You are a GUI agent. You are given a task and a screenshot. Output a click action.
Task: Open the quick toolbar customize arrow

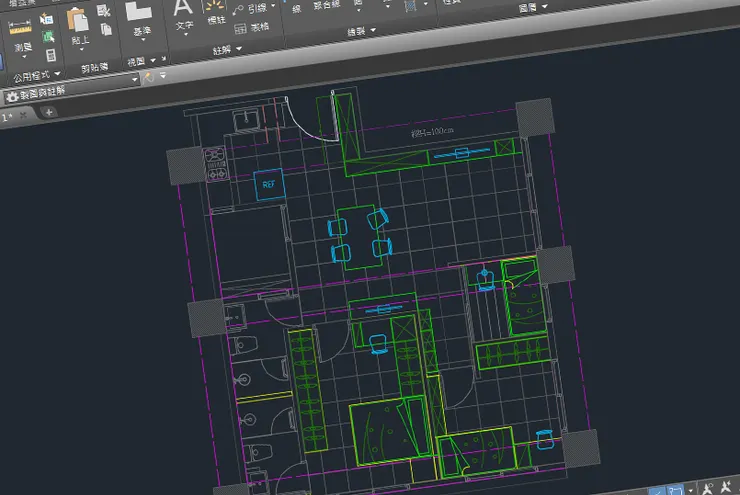point(163,75)
